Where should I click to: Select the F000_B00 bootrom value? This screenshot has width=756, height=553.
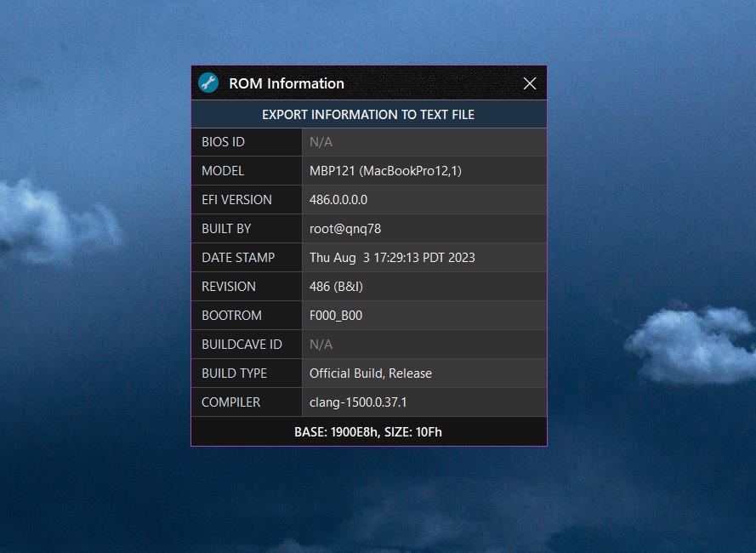click(x=336, y=316)
